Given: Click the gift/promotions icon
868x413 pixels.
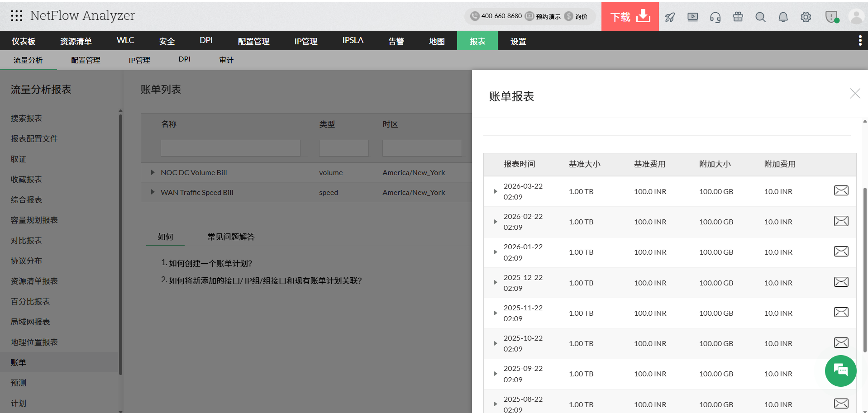Looking at the screenshot, I should coord(738,17).
